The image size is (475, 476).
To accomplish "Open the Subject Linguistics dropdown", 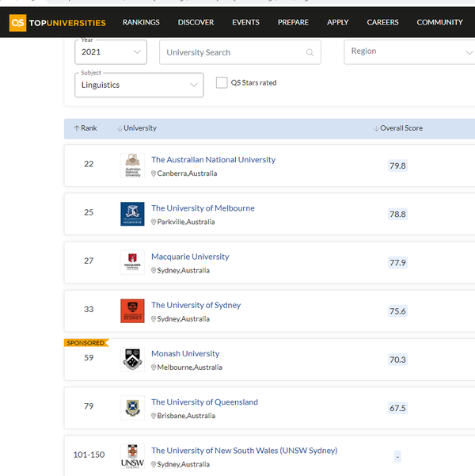I will coord(139,85).
